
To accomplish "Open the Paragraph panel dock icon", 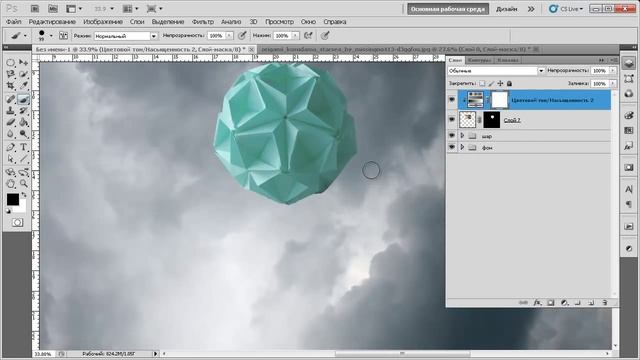I will pyautogui.click(x=629, y=204).
